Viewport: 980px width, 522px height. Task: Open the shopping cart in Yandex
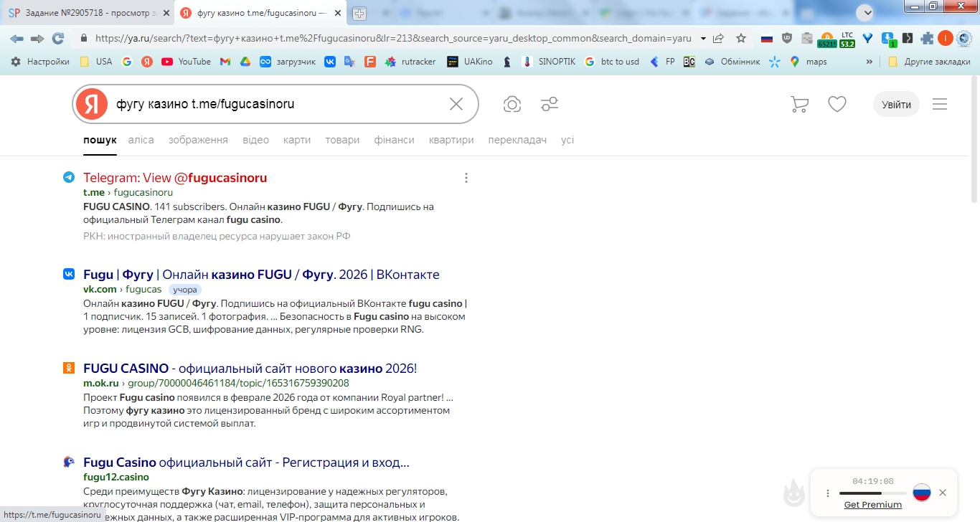(799, 105)
